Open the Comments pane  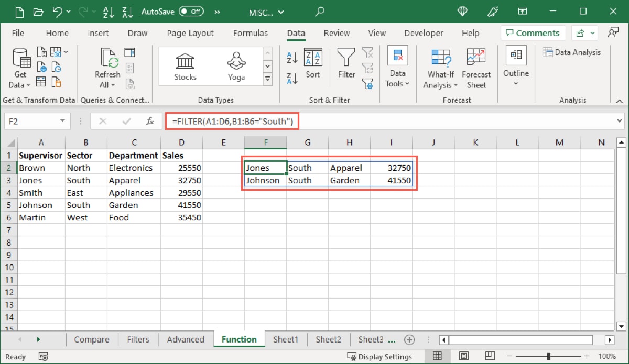pyautogui.click(x=533, y=32)
